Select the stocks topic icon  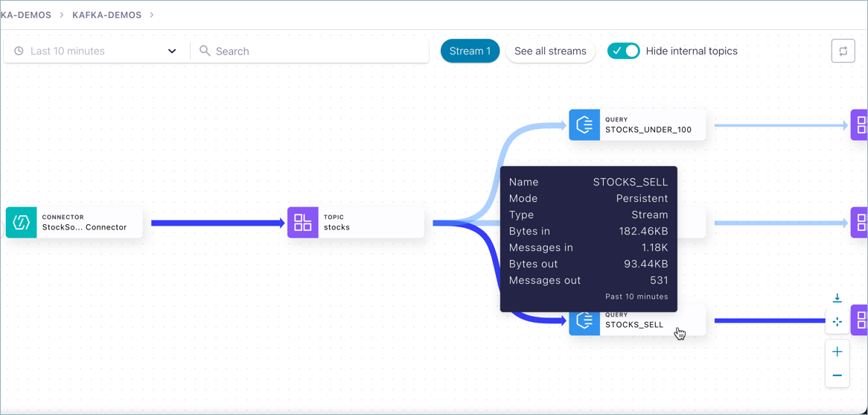pos(303,223)
